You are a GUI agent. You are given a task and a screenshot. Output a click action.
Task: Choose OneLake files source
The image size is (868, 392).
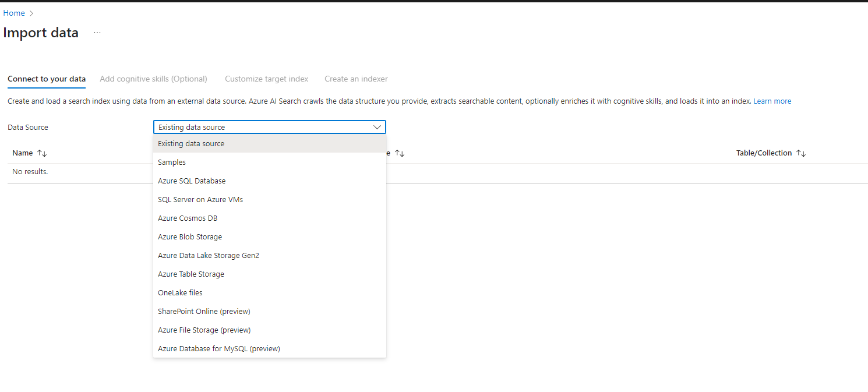point(269,292)
